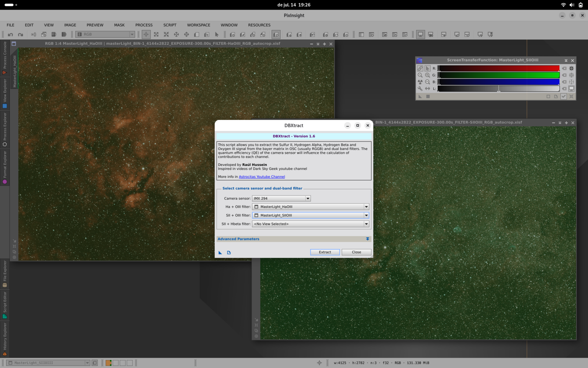Image resolution: width=588 pixels, height=368 pixels.
Task: Open the STF wrench parameters icon
Action: click(420, 89)
